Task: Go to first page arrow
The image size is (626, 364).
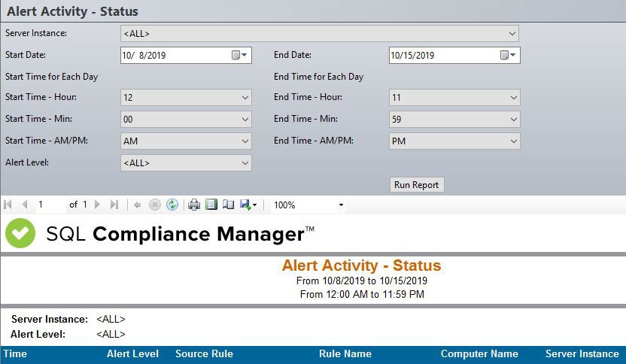Action: (x=8, y=205)
